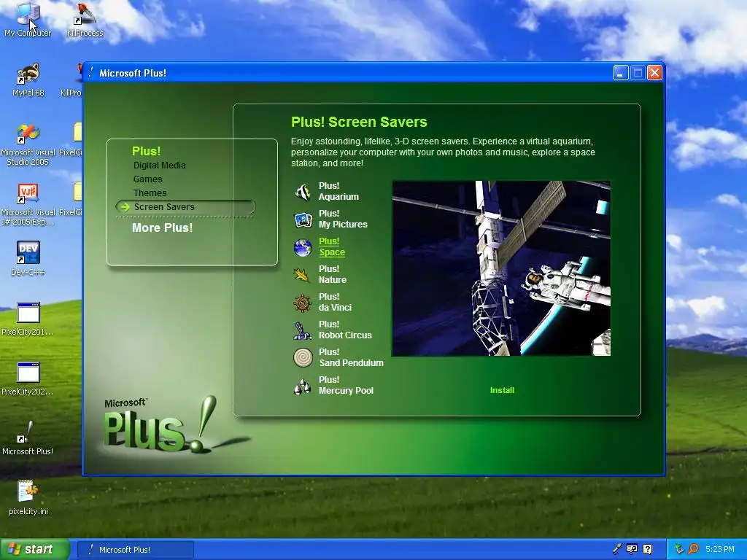Click the Plus! Space globe icon

pos(303,247)
